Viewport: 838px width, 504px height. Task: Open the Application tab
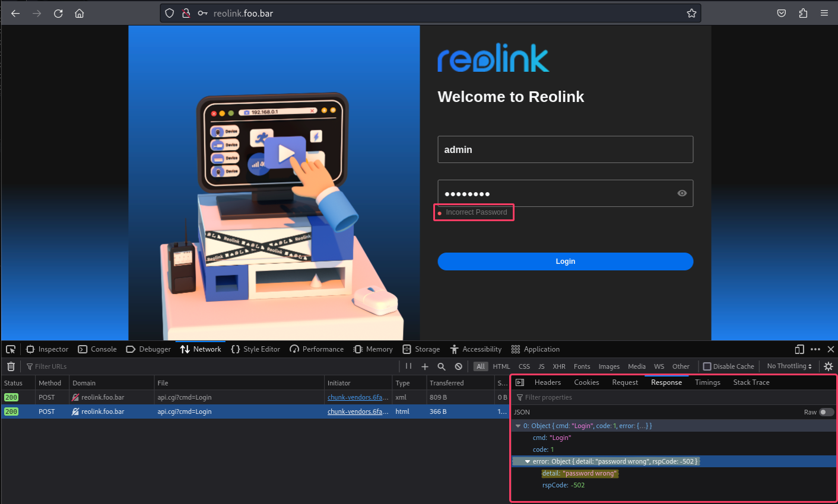click(535, 349)
